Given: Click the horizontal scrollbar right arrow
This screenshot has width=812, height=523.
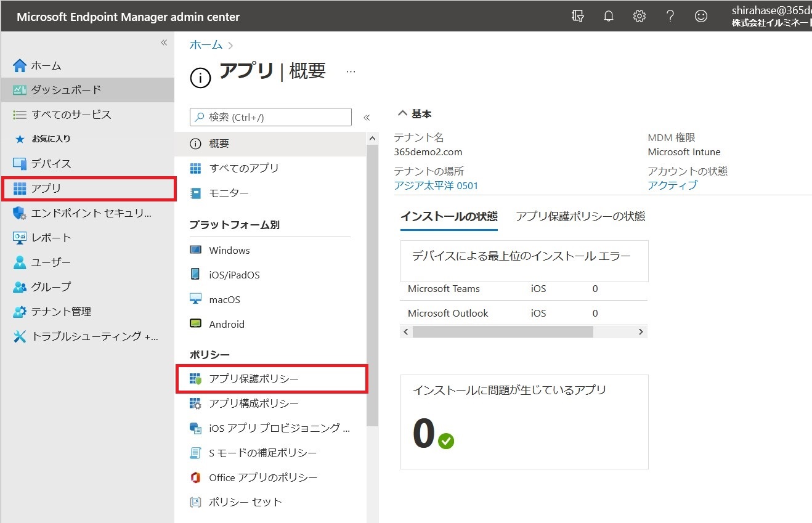Looking at the screenshot, I should click(x=641, y=332).
